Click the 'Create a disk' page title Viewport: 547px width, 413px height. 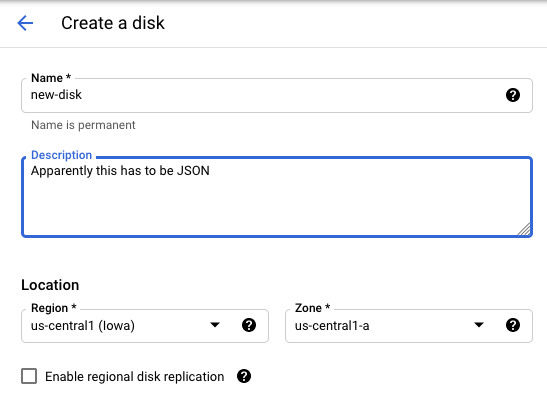pos(113,23)
